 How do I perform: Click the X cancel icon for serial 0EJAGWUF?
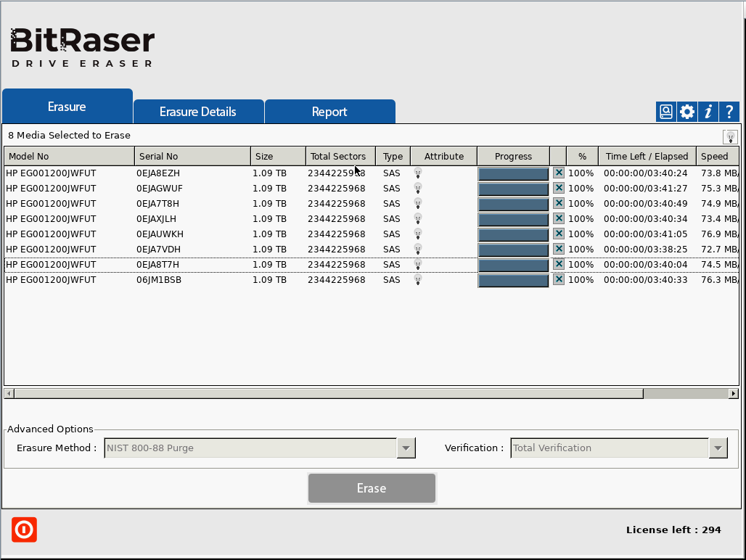[x=559, y=189]
